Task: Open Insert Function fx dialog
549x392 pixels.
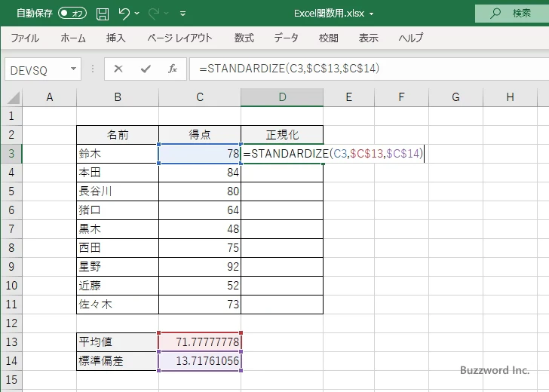Action: click(x=173, y=69)
